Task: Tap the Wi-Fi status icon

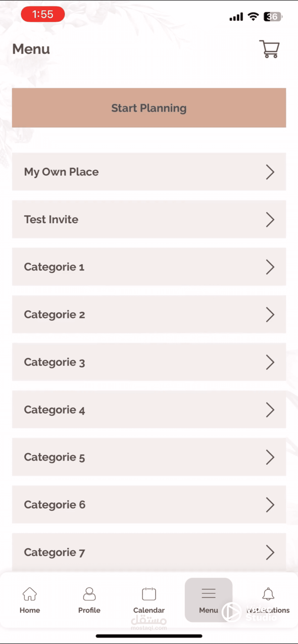Action: 253,17
